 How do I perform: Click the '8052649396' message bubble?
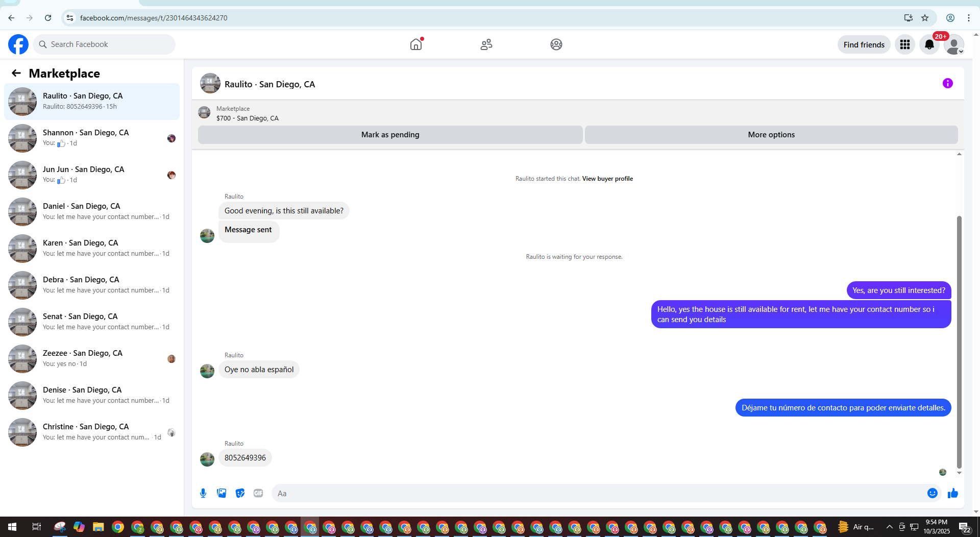(x=245, y=458)
